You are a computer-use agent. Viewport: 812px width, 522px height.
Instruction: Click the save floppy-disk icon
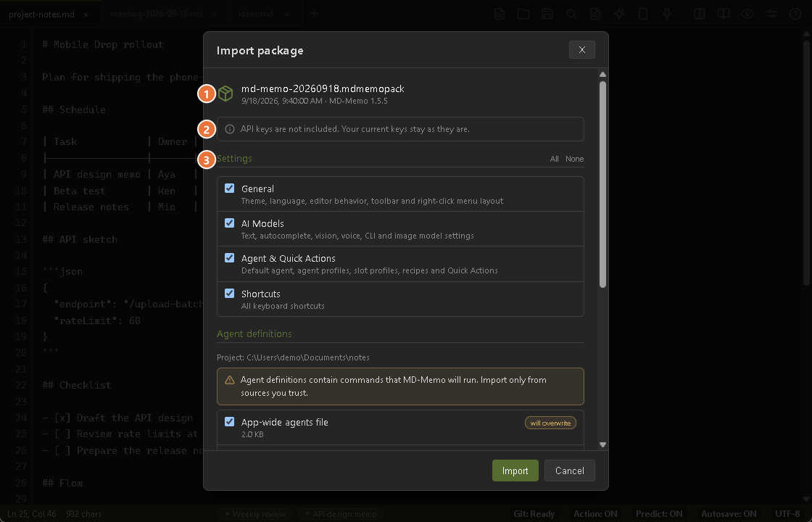547,14
